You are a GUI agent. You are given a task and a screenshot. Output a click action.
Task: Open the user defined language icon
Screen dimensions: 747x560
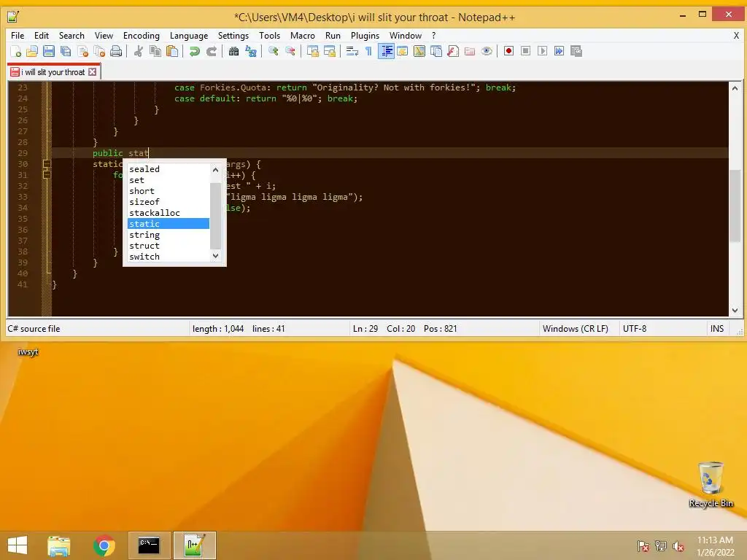pos(403,51)
